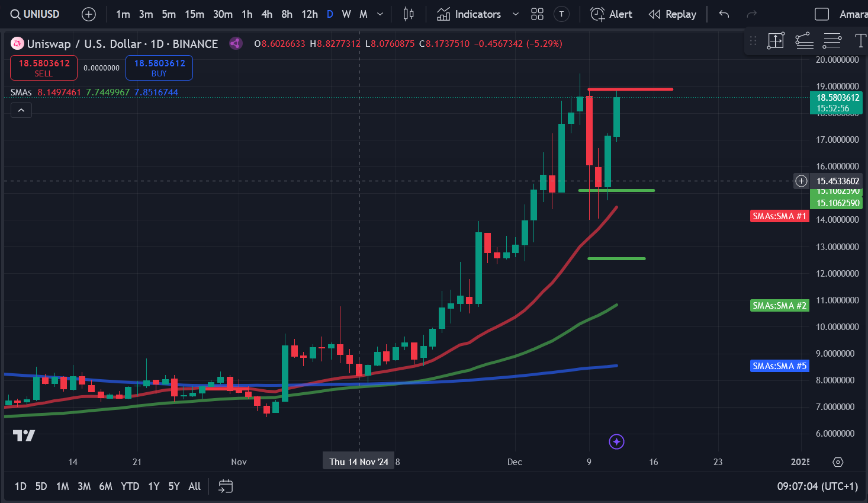Click the SMAs:SMA #2 price label
This screenshot has height=503, width=868.
779,306
